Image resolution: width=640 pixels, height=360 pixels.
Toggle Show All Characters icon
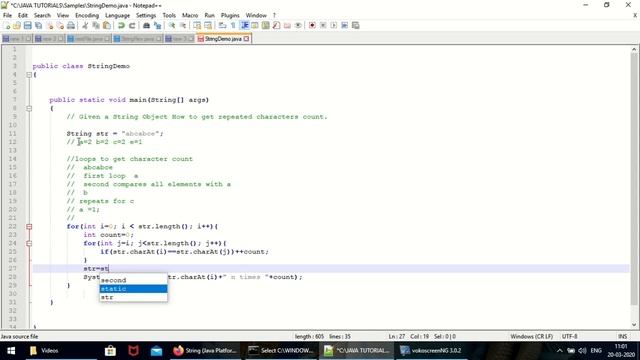coord(233,25)
